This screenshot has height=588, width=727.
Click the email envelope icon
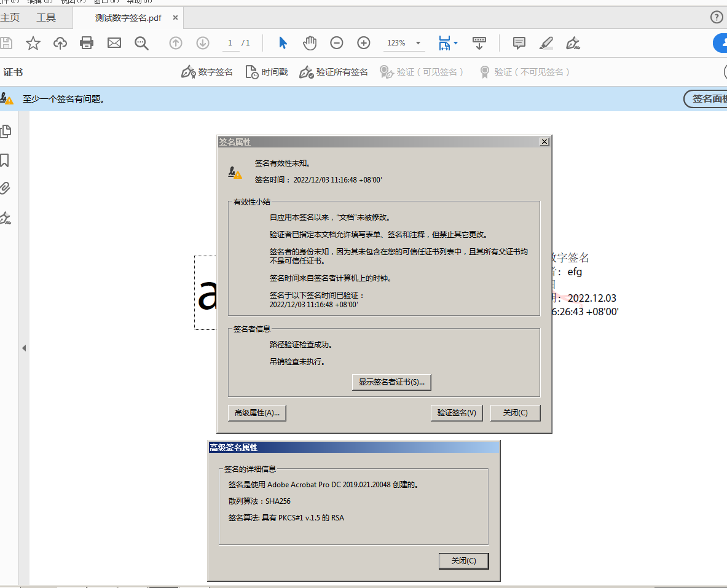[114, 43]
